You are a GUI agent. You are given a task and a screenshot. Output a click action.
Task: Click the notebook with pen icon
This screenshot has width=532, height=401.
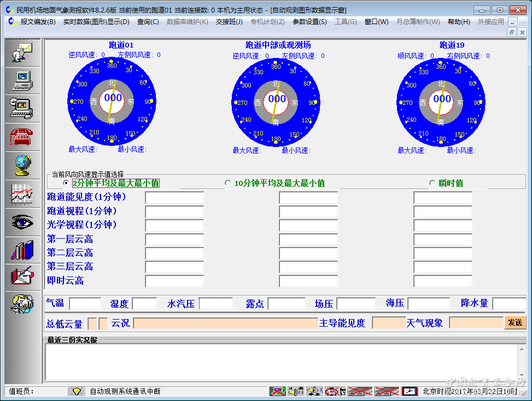pos(22,276)
